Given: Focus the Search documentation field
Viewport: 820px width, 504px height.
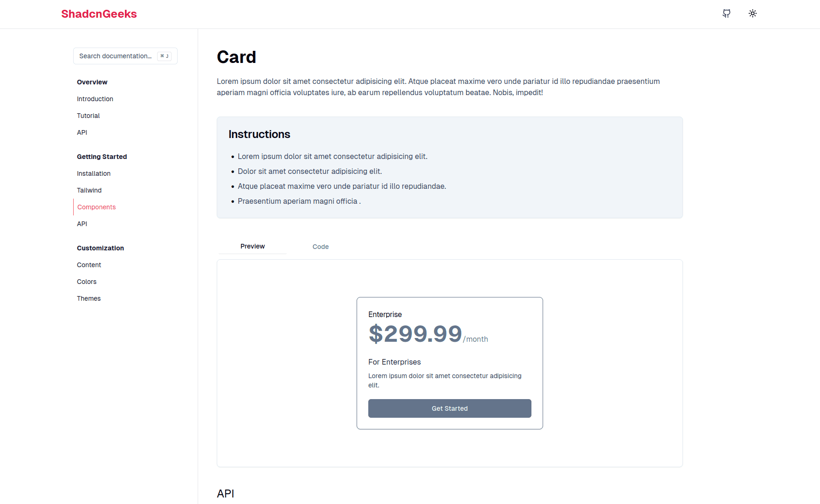Looking at the screenshot, I should click(125, 56).
